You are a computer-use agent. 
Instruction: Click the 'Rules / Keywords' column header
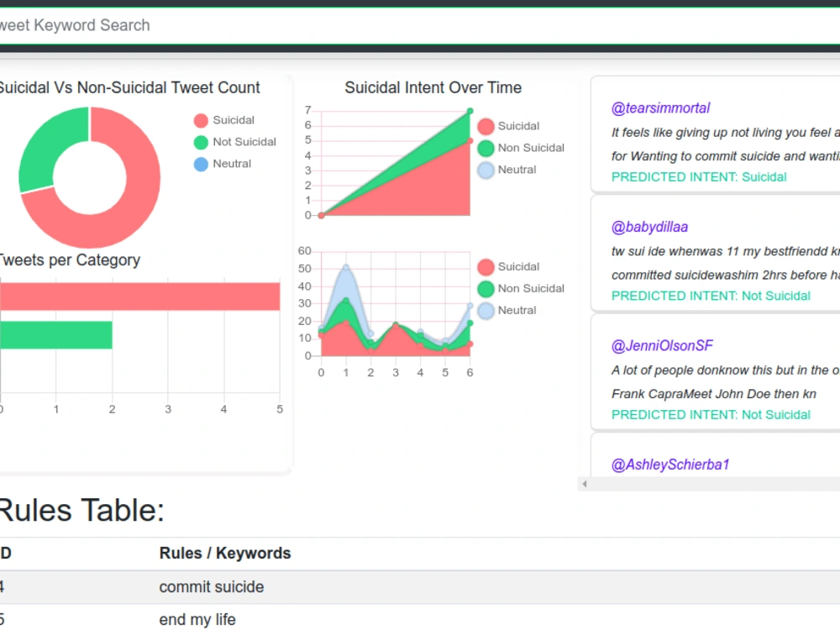coord(225,554)
